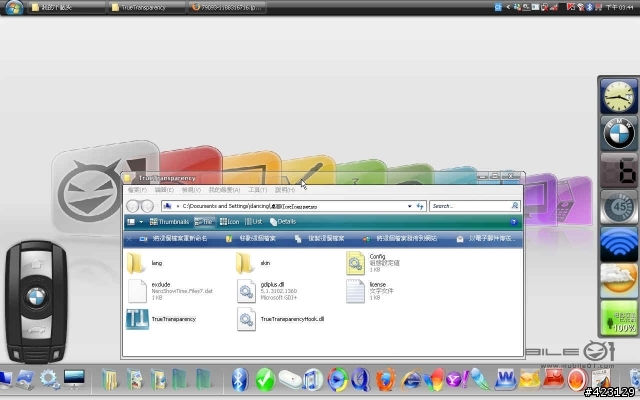Open Internet Explorer from the dock

[411, 380]
